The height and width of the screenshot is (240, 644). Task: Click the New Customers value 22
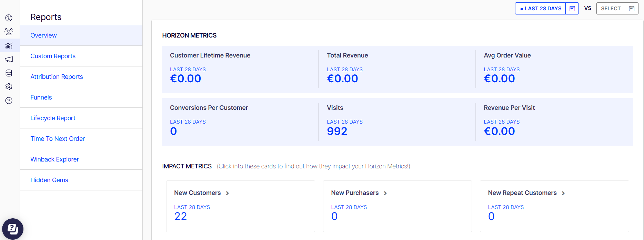pos(181,216)
